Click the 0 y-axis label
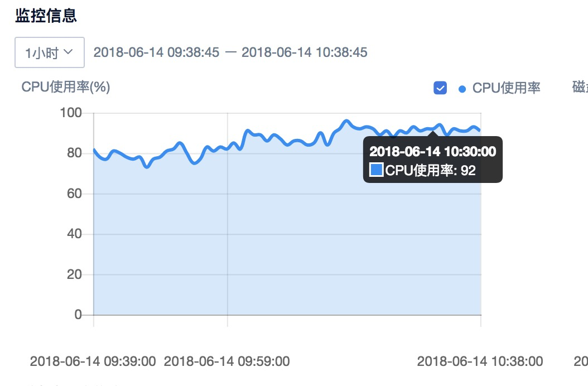The image size is (588, 386). [78, 315]
